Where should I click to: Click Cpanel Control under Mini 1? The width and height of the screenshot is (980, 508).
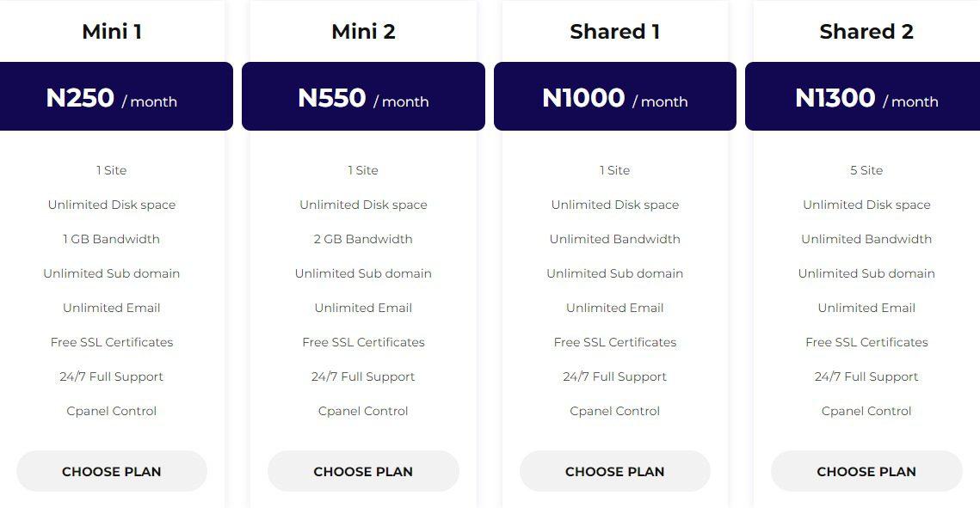pos(111,411)
